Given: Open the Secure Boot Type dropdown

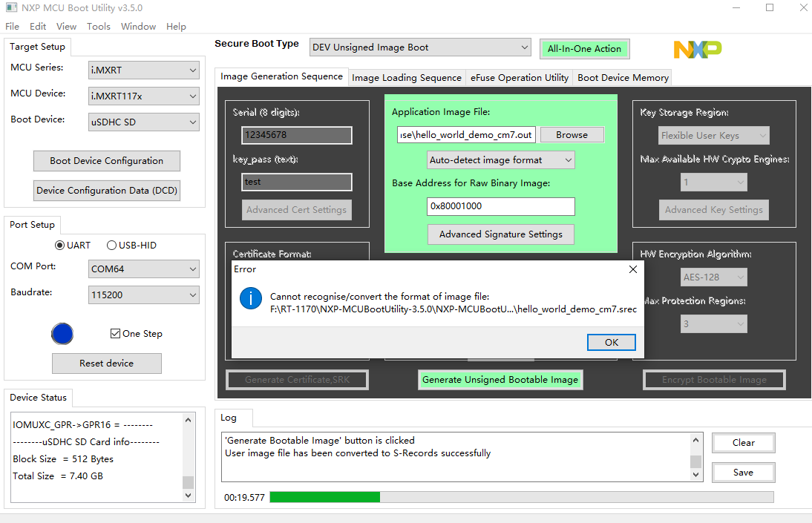Looking at the screenshot, I should point(420,47).
